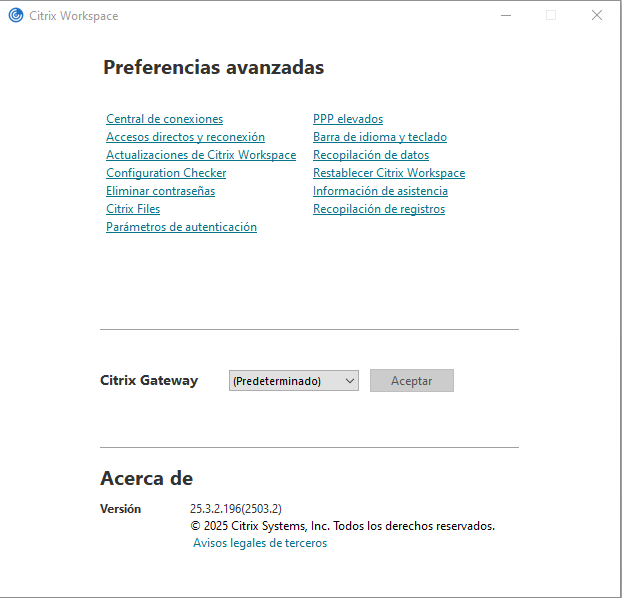Minimize the Citrix Workspace window
Viewport: 622px width, 598px height.
coord(506,15)
